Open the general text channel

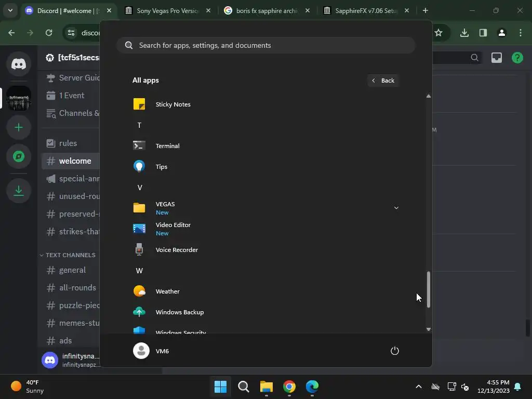pos(71,270)
